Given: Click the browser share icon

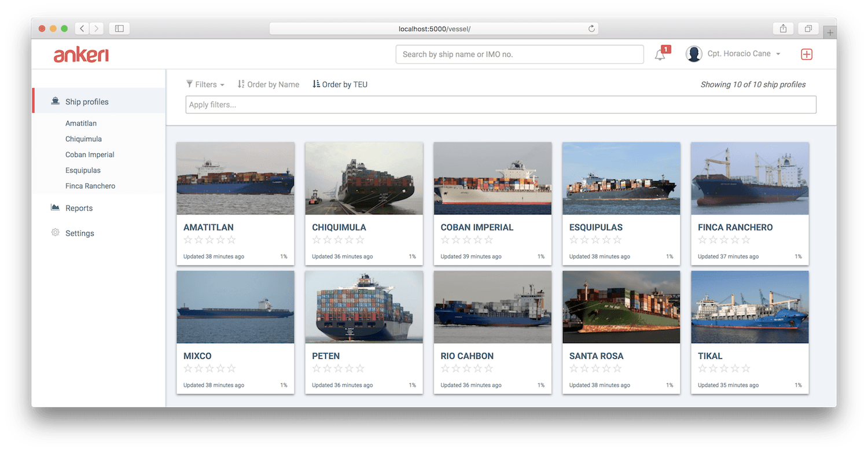Looking at the screenshot, I should point(783,28).
